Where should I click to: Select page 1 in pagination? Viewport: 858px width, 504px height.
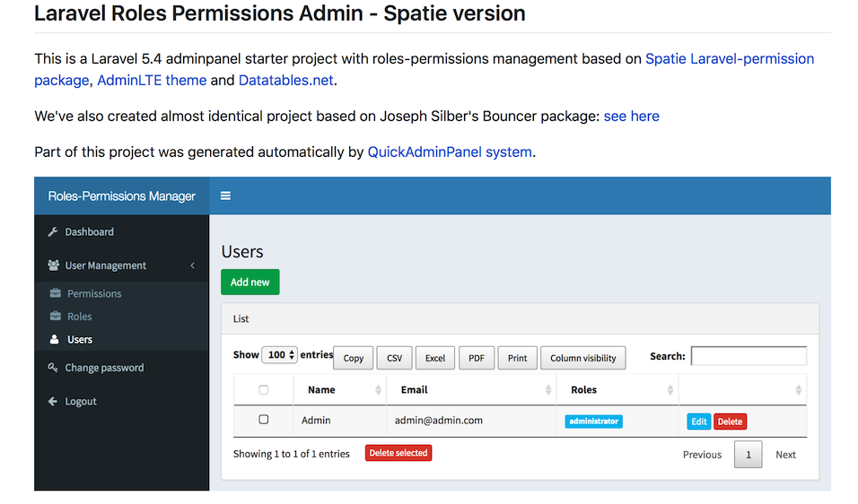(x=748, y=455)
